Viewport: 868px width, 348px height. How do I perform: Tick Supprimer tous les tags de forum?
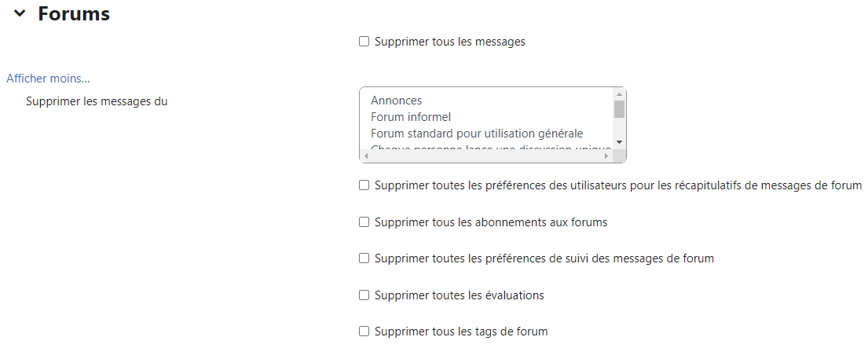tap(364, 332)
